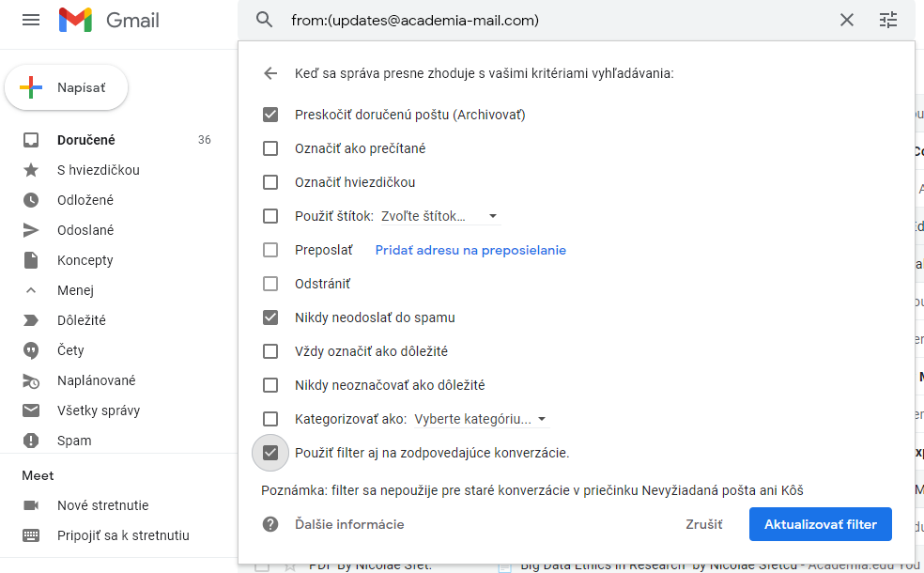Click the Zrušiť button

[x=703, y=524]
